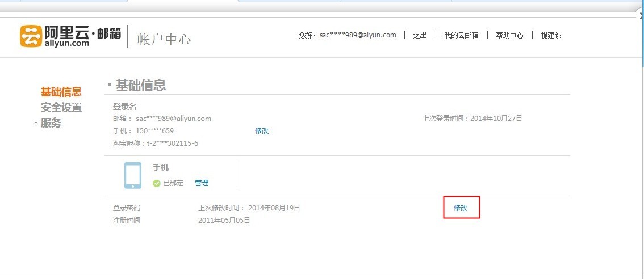Open 帮助中心 help link

(x=509, y=35)
